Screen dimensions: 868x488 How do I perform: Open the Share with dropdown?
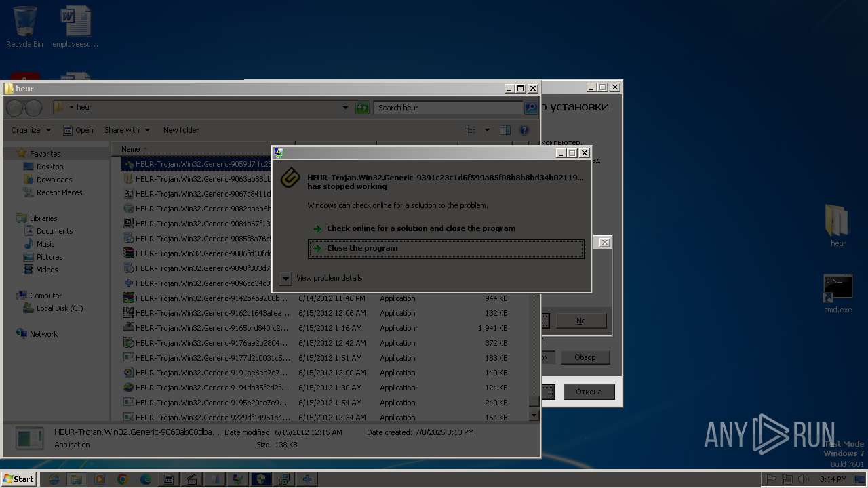pos(127,130)
